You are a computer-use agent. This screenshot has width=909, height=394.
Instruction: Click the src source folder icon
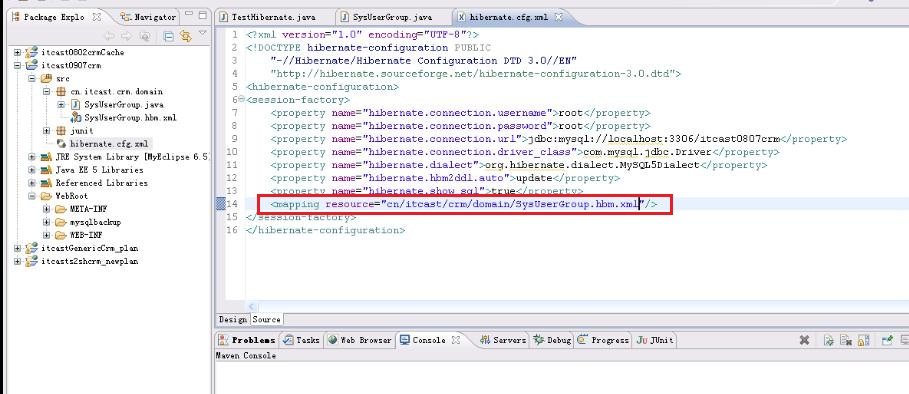pos(46,78)
